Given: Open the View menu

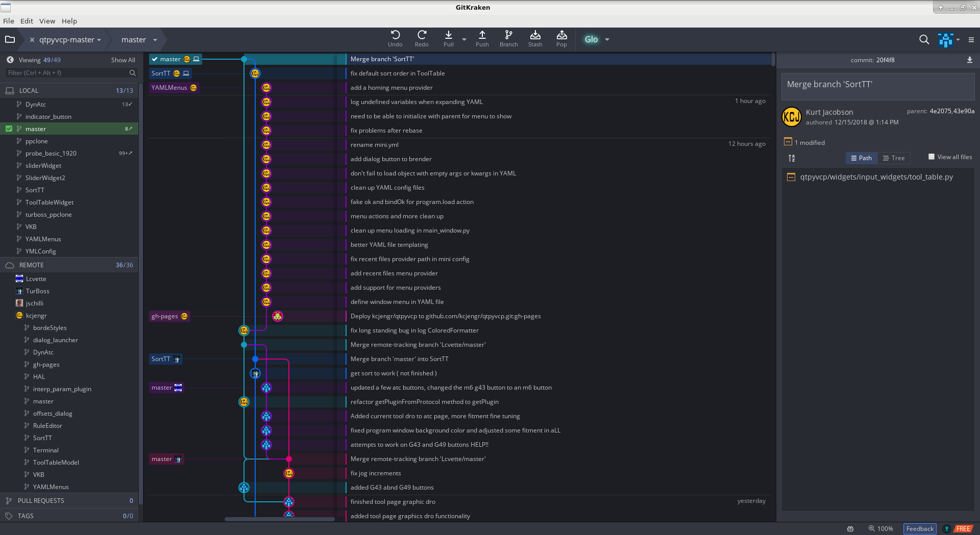Looking at the screenshot, I should [47, 21].
